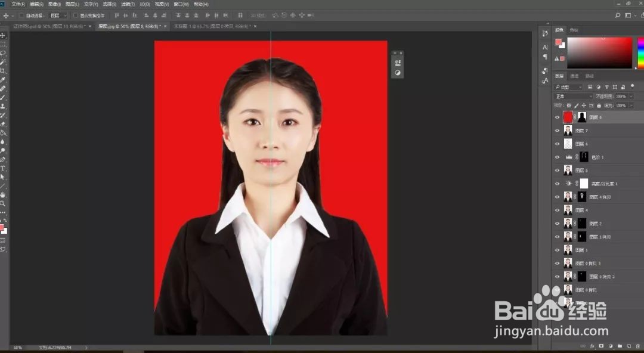The width and height of the screenshot is (644, 353).
Task: Select the Lasso tool
Action: pos(3,54)
